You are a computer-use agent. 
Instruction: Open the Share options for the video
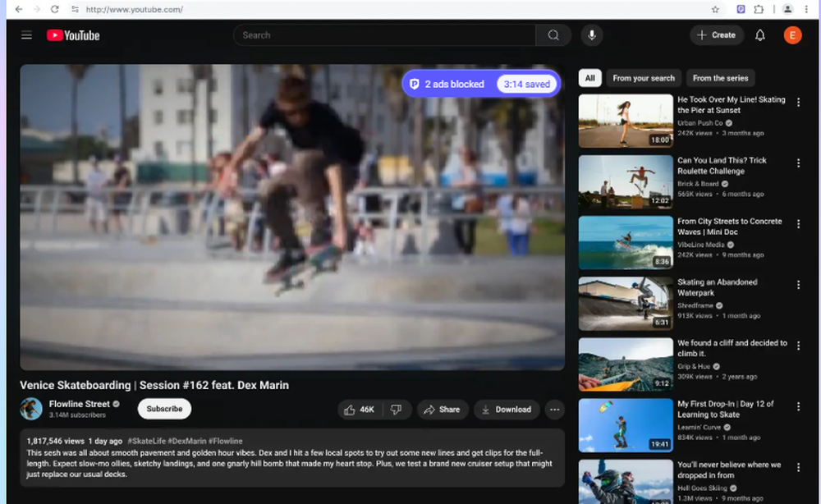(x=443, y=409)
